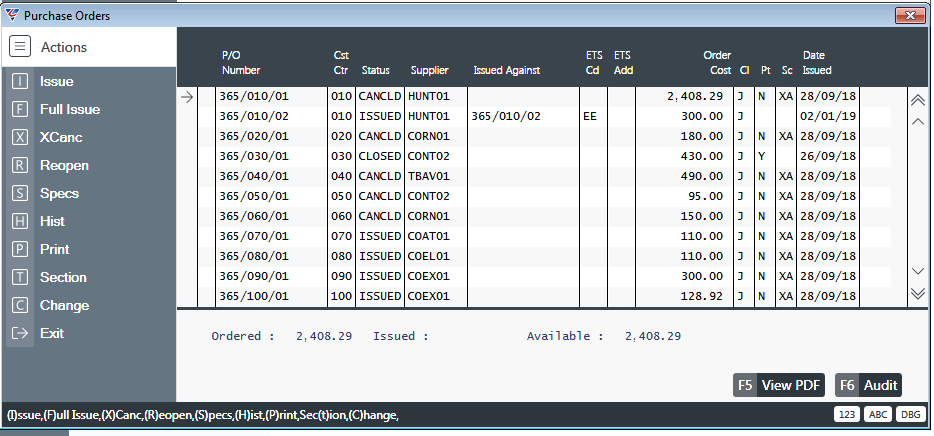Click the F key icon for Full Issue
Viewport: 934px width, 436px height.
pos(20,110)
